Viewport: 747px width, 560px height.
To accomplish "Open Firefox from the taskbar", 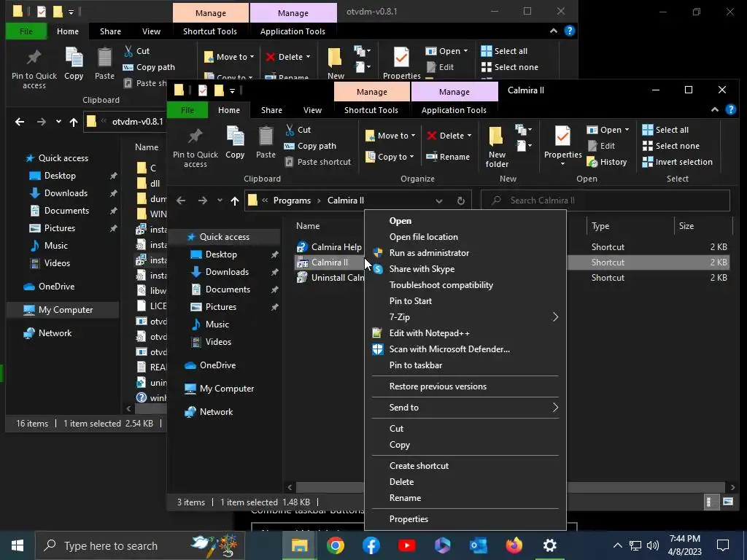I will (514, 545).
